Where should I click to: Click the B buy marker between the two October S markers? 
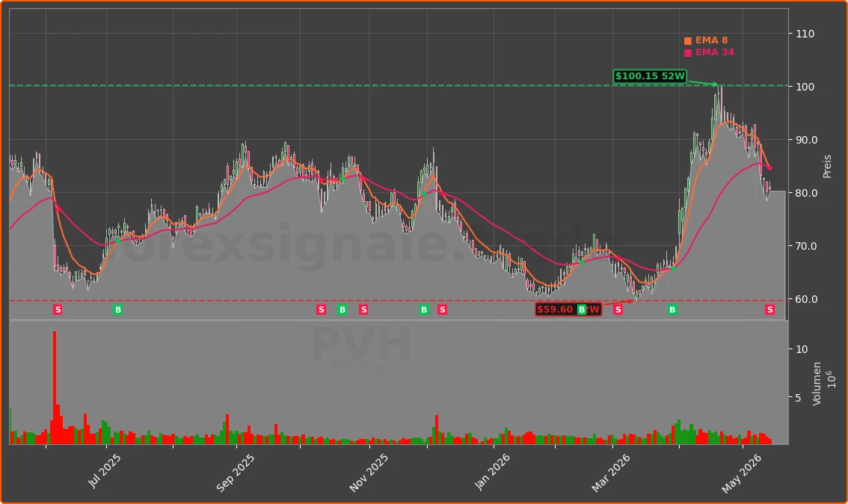(x=342, y=310)
